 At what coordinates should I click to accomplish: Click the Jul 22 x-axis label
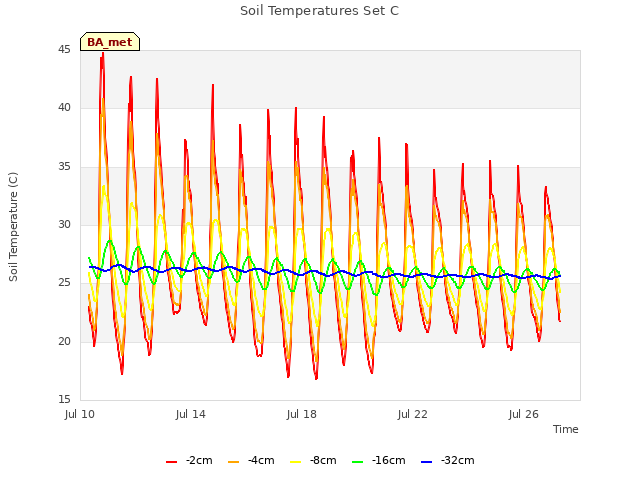413,414
